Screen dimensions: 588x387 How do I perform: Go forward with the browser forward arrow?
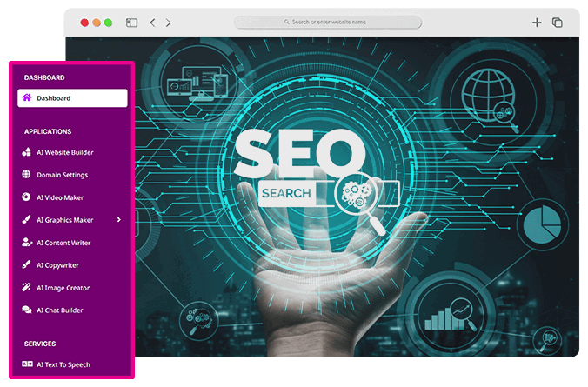pos(169,23)
